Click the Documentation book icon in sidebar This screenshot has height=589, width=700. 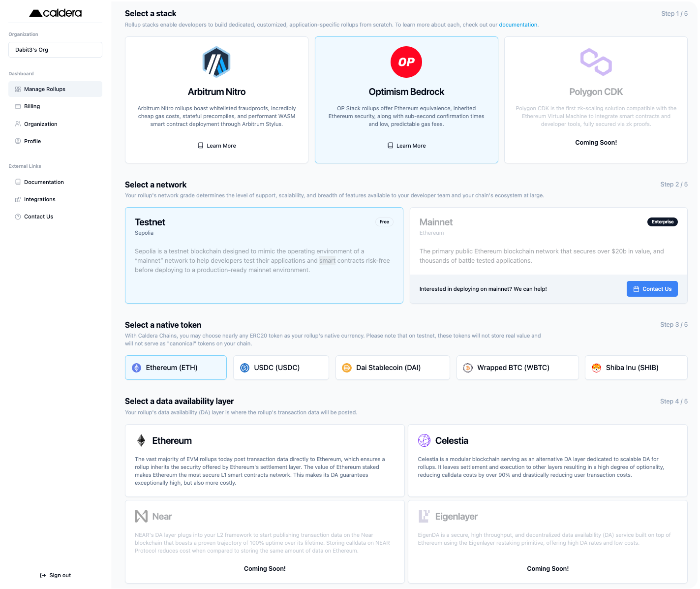(x=18, y=182)
